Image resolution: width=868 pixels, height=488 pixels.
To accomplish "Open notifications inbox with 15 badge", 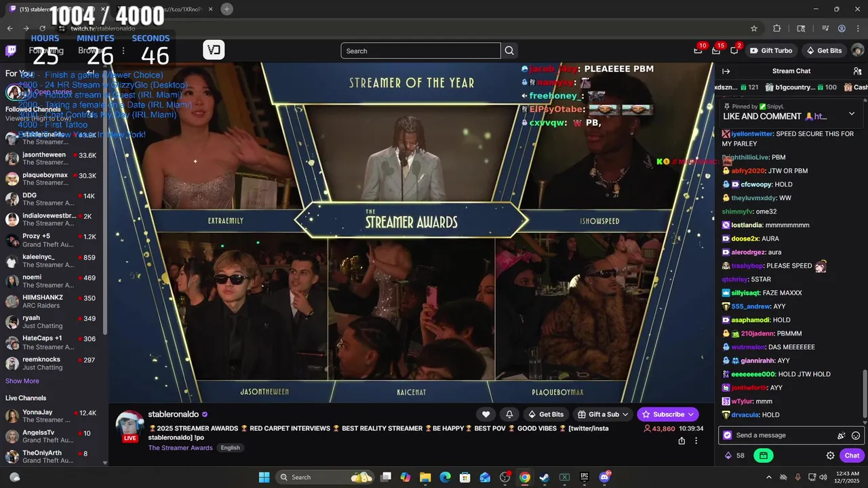I will 716,51.
